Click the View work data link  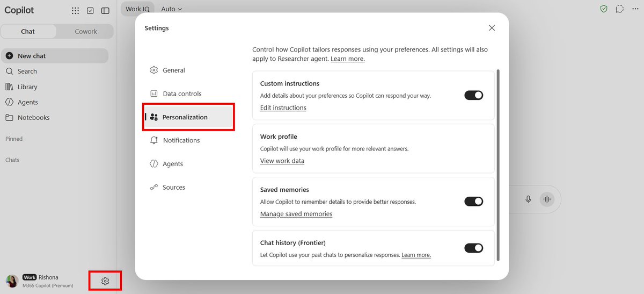pyautogui.click(x=282, y=161)
